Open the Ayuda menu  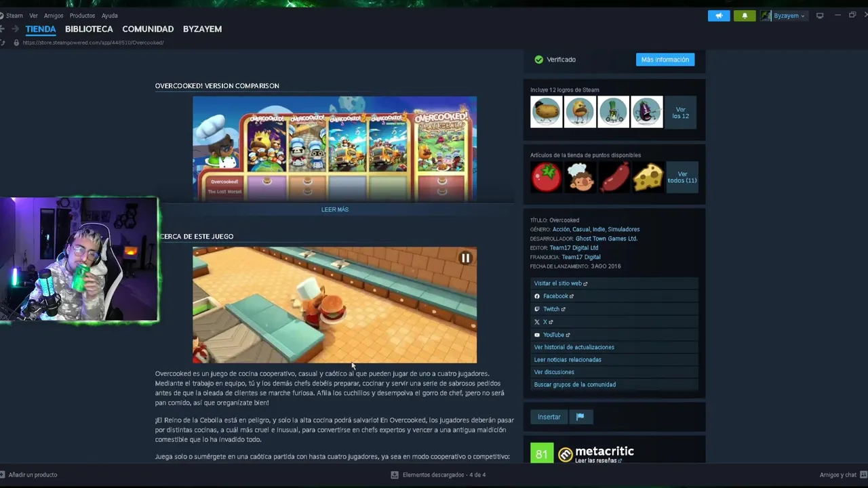(x=109, y=16)
